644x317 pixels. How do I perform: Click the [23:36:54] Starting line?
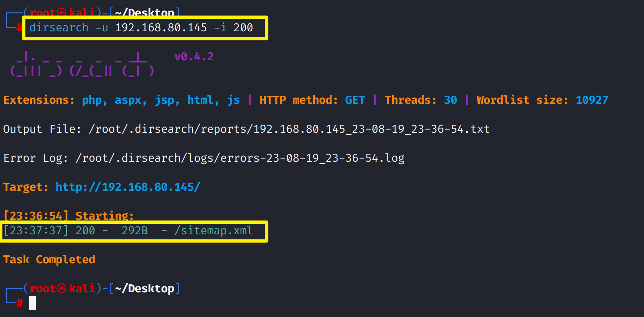tap(68, 216)
